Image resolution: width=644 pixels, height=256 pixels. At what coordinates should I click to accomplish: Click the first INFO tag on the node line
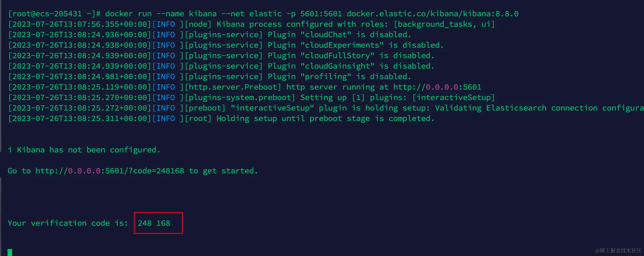tap(166, 24)
